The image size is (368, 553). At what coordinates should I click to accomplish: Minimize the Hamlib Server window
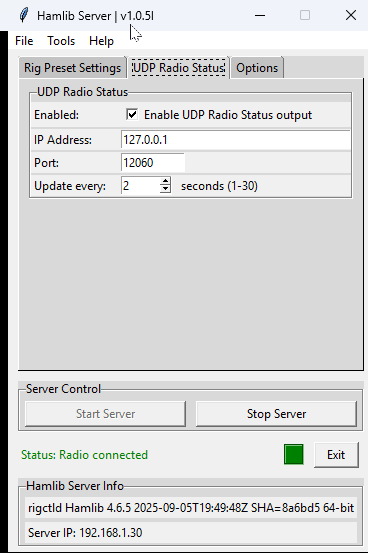(260, 16)
